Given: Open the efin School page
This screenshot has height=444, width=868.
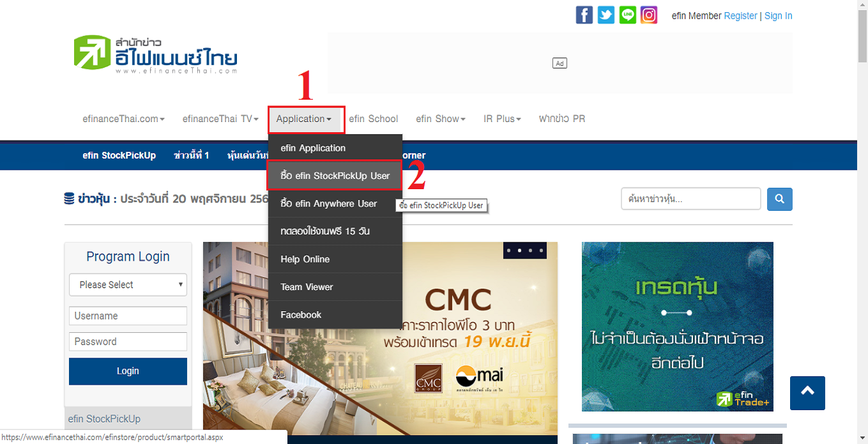Looking at the screenshot, I should pyautogui.click(x=374, y=119).
